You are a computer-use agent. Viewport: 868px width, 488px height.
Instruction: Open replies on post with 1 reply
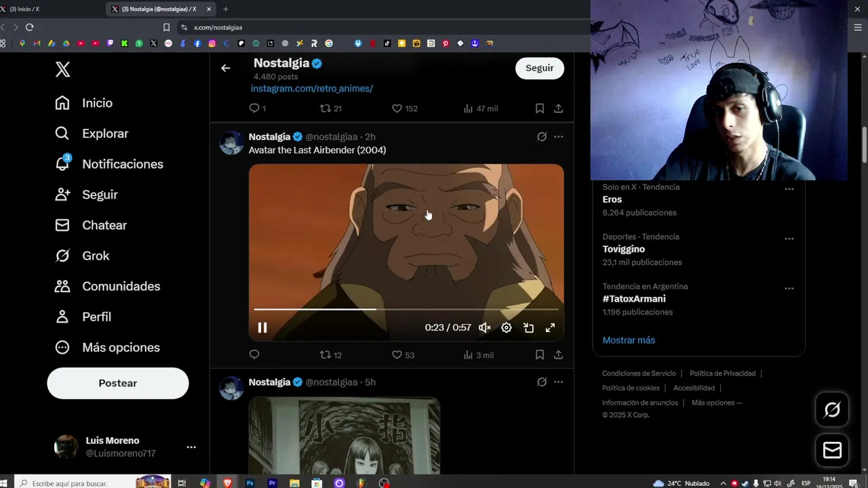pyautogui.click(x=258, y=108)
